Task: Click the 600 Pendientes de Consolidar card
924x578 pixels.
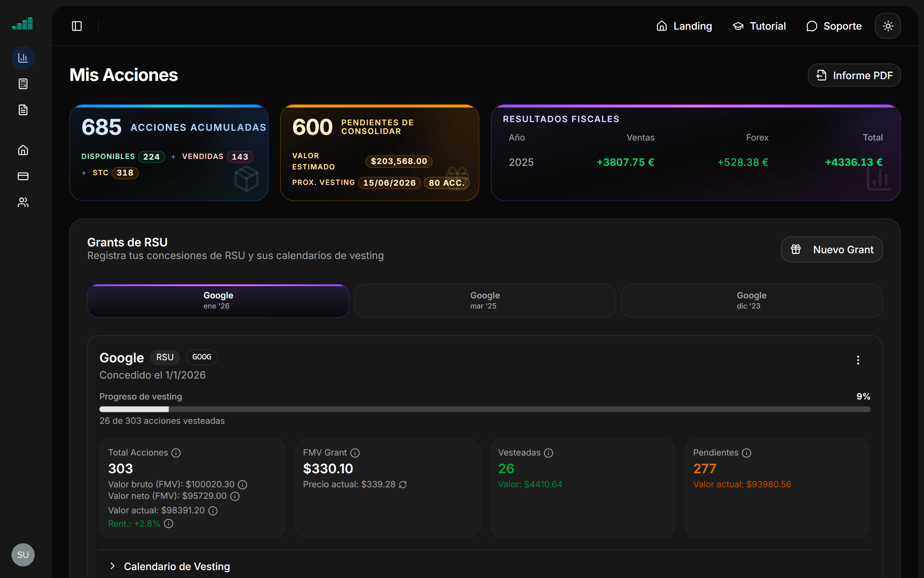Action: [x=380, y=152]
